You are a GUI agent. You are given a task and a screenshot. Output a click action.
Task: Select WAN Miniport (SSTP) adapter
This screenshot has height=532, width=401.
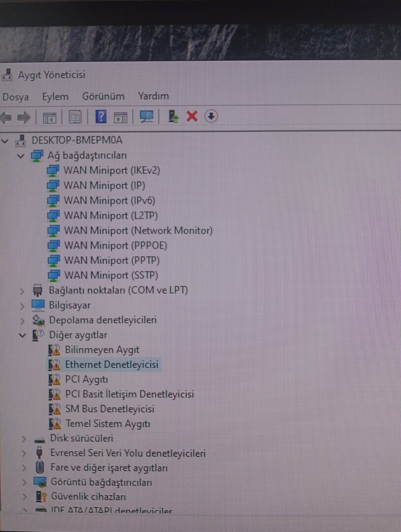(x=111, y=275)
